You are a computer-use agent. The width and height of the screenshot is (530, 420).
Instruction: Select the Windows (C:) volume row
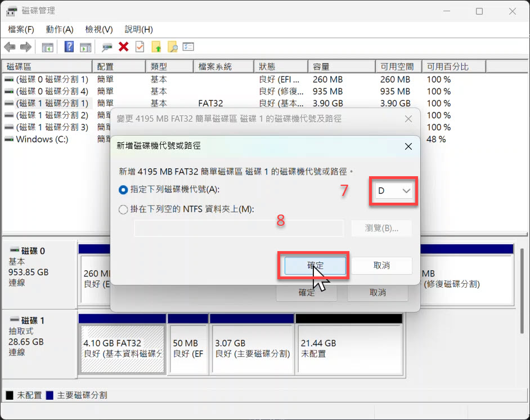42,139
